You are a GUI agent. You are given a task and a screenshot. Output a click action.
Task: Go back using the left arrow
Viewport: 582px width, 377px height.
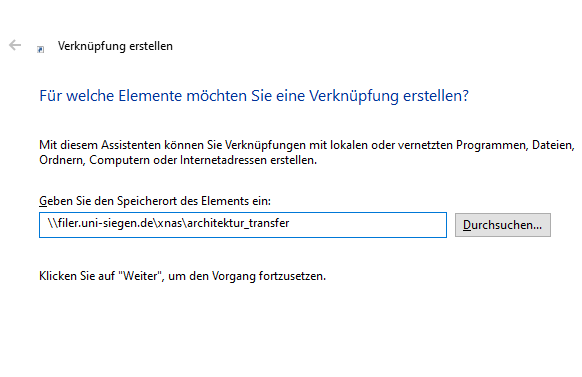coord(15,45)
